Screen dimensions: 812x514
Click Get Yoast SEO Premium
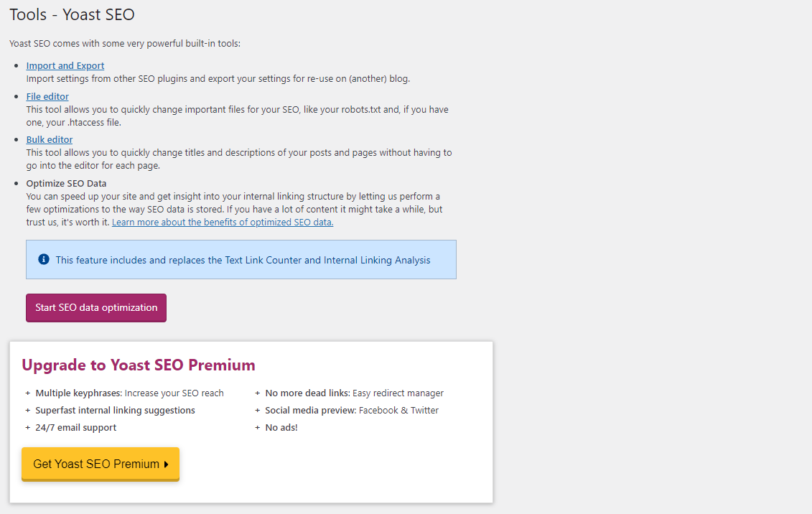[x=100, y=464]
